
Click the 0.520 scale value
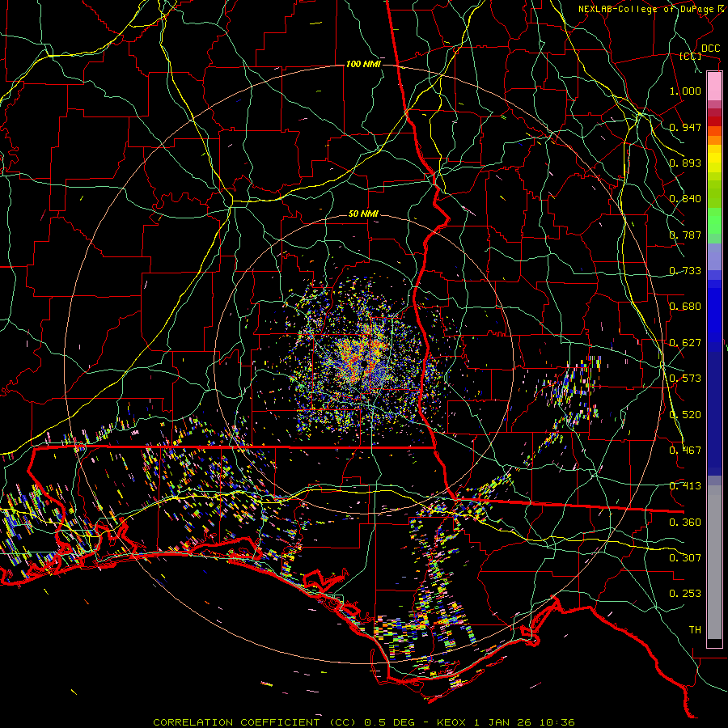[x=685, y=415]
